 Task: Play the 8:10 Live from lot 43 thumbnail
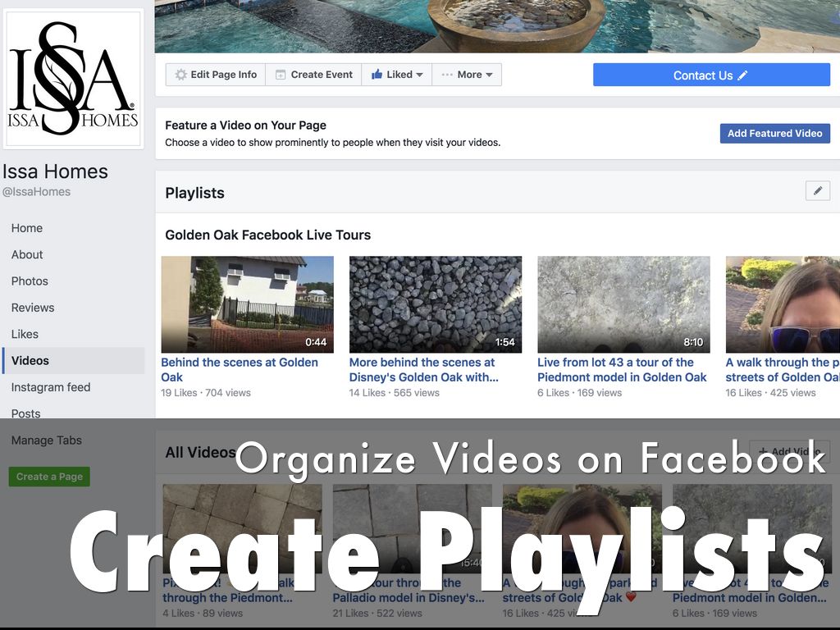click(x=623, y=304)
